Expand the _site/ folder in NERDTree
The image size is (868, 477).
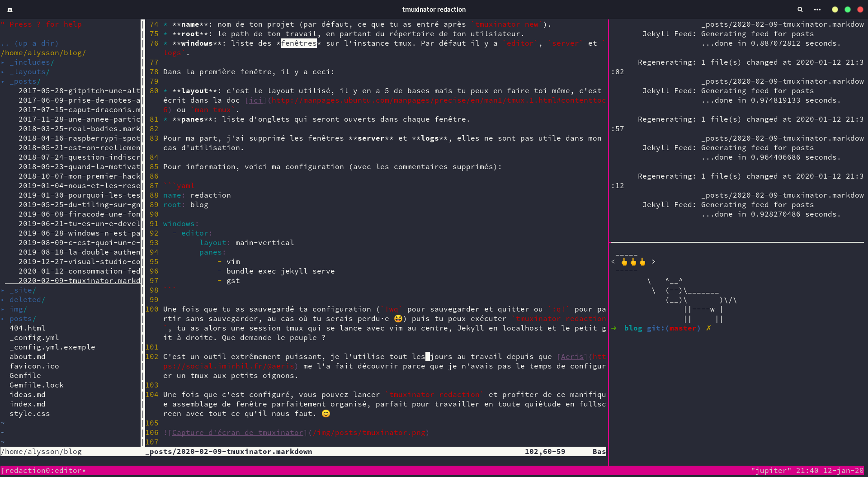23,290
